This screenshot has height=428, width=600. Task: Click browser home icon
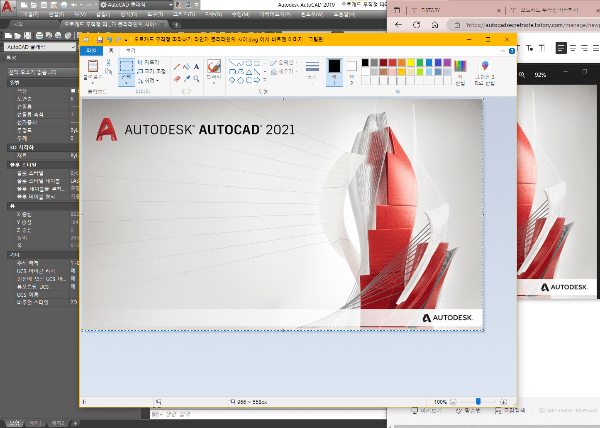click(435, 25)
